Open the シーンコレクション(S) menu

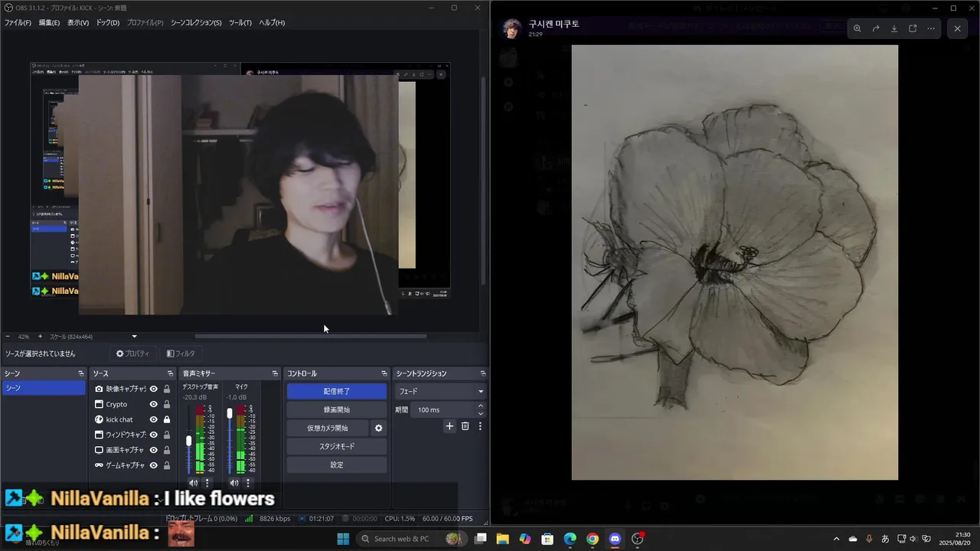196,23
